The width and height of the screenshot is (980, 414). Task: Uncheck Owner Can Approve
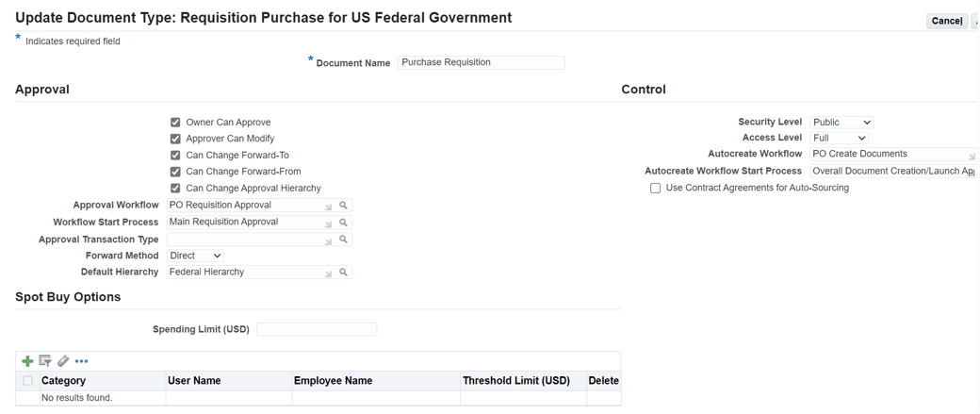tap(175, 123)
